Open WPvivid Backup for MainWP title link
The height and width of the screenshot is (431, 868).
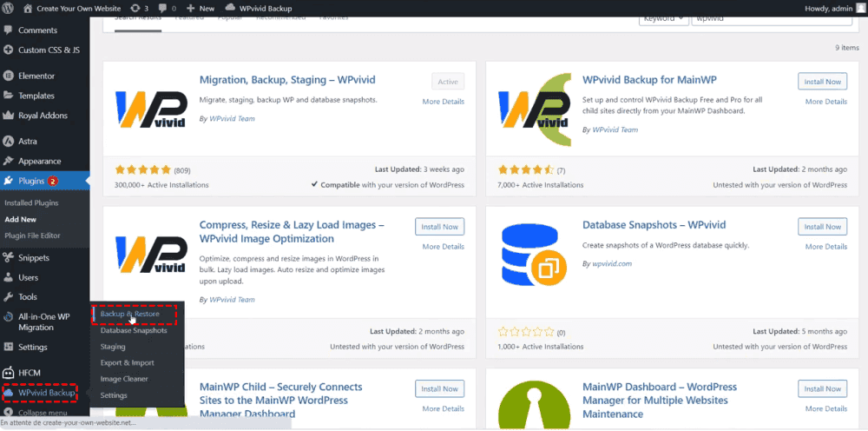tap(650, 80)
